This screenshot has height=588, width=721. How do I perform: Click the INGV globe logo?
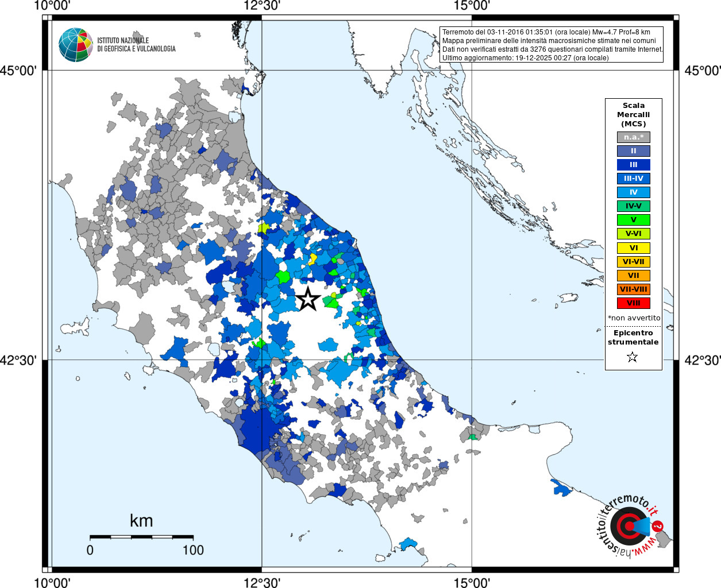pos(76,45)
